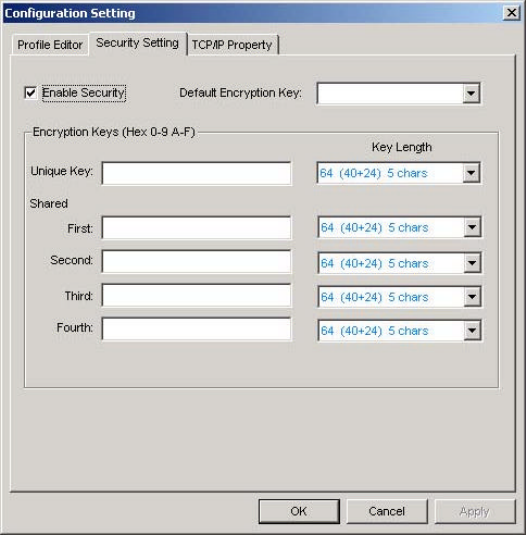The width and height of the screenshot is (526, 535).
Task: Click into the Second shared key field
Action: click(x=196, y=262)
